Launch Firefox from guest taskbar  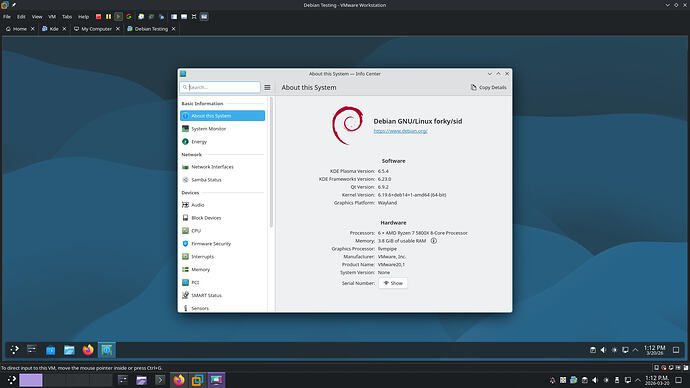pos(88,350)
